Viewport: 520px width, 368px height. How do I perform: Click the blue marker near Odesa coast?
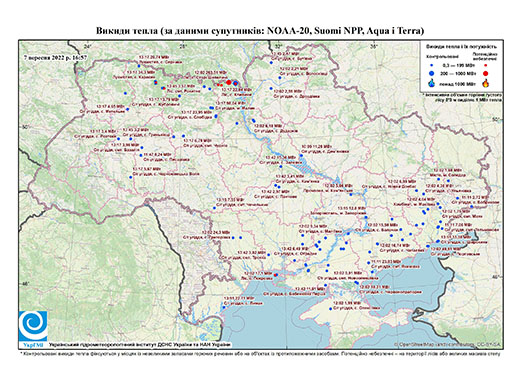click(223, 308)
